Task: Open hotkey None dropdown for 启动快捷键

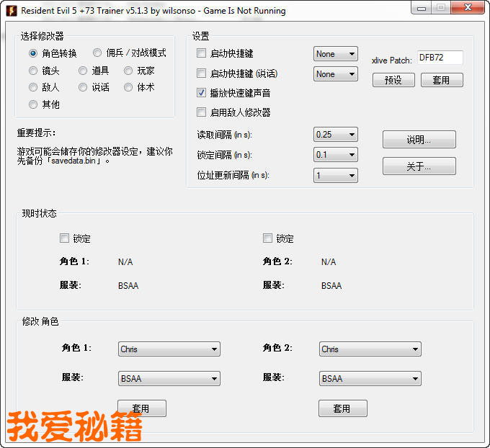Action: pyautogui.click(x=336, y=54)
